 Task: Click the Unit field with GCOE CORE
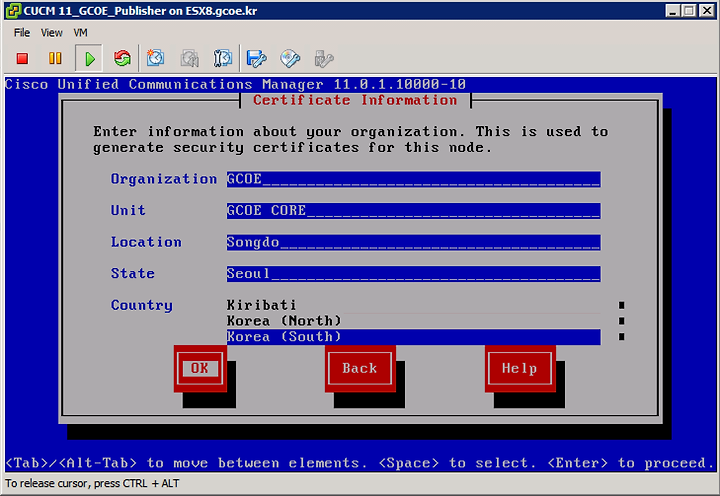click(x=413, y=210)
